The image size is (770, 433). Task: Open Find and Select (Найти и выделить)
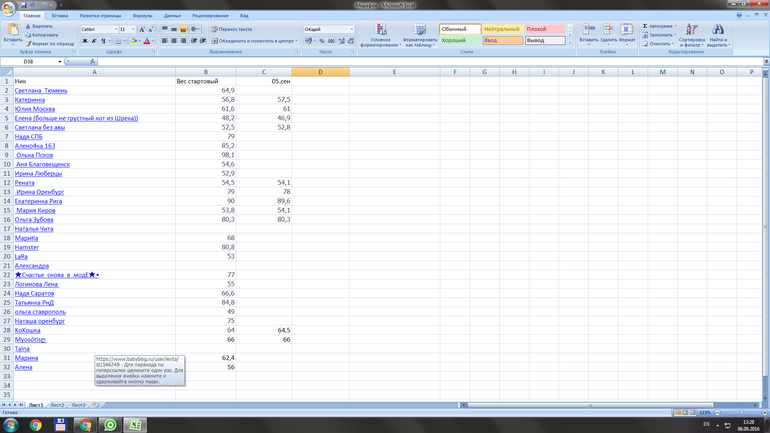[718, 36]
